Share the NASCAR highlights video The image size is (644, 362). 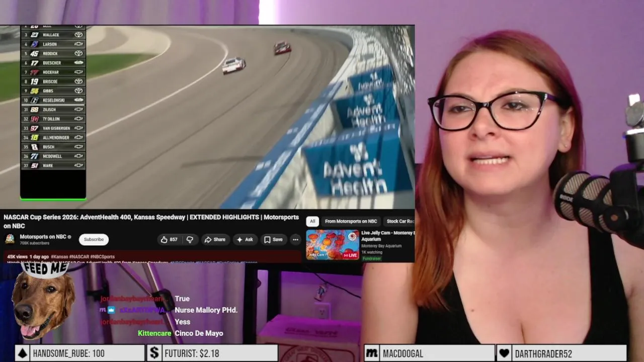pyautogui.click(x=215, y=240)
